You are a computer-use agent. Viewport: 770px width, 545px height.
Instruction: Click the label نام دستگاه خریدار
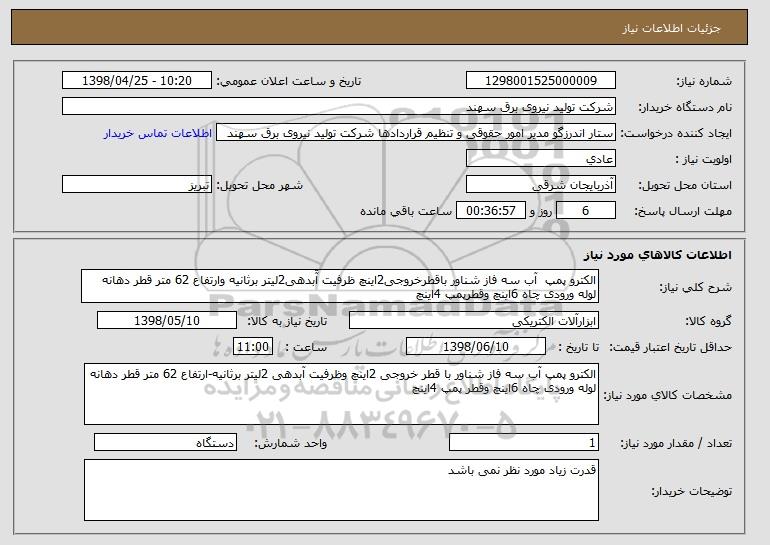coord(685,108)
